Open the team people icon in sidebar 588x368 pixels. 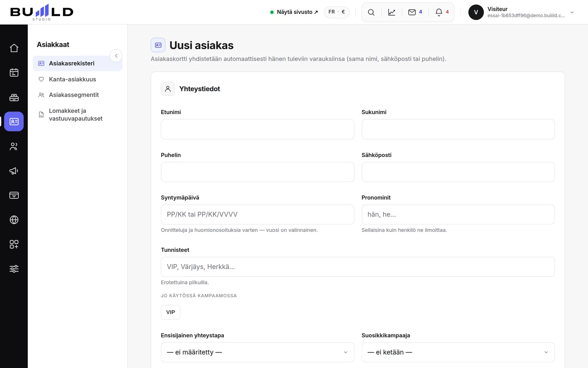[14, 146]
